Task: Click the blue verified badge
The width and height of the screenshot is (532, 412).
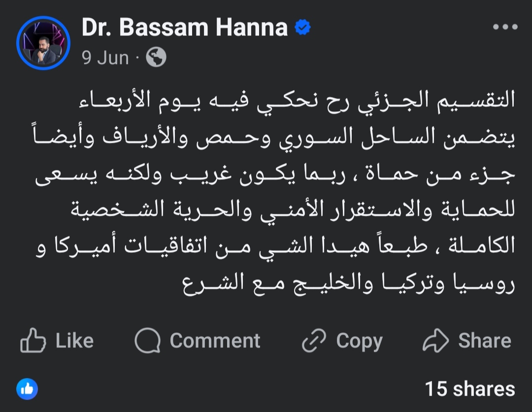Action: click(x=302, y=28)
